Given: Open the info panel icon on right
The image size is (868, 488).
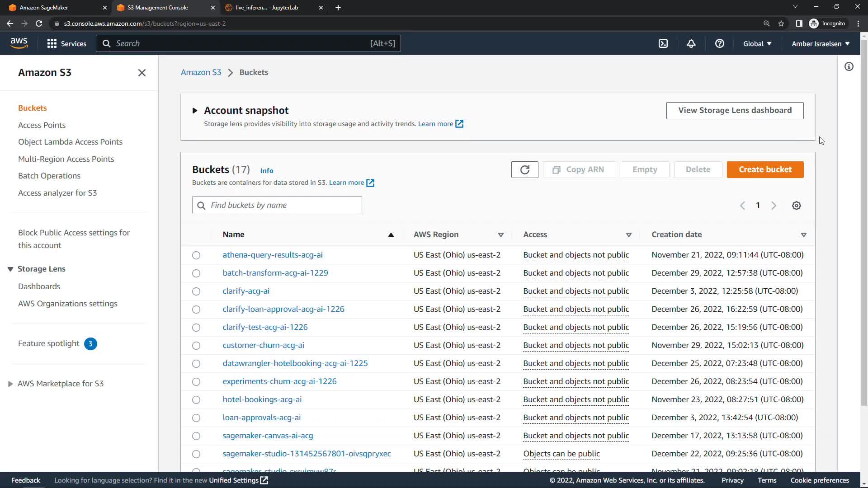Looking at the screenshot, I should click(849, 67).
